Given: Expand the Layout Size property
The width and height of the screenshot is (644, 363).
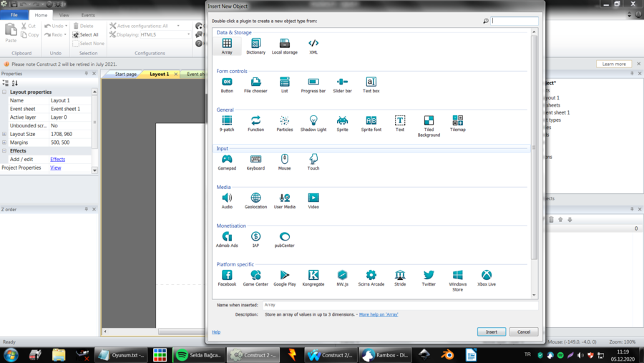Looking at the screenshot, I should coord(4,134).
